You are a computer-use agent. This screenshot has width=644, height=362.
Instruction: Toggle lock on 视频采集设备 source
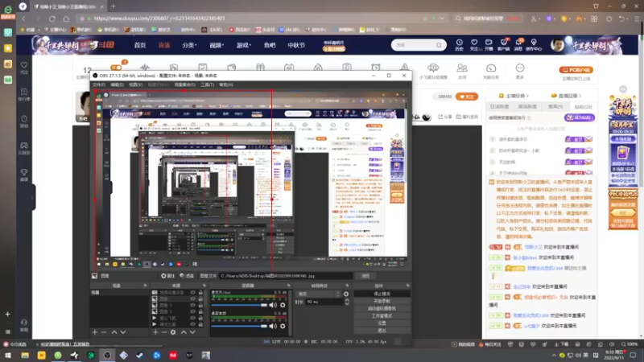pyautogui.click(x=200, y=293)
